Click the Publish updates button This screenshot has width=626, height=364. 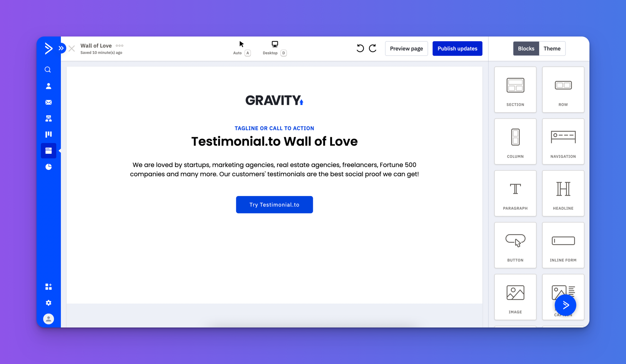[x=457, y=48]
